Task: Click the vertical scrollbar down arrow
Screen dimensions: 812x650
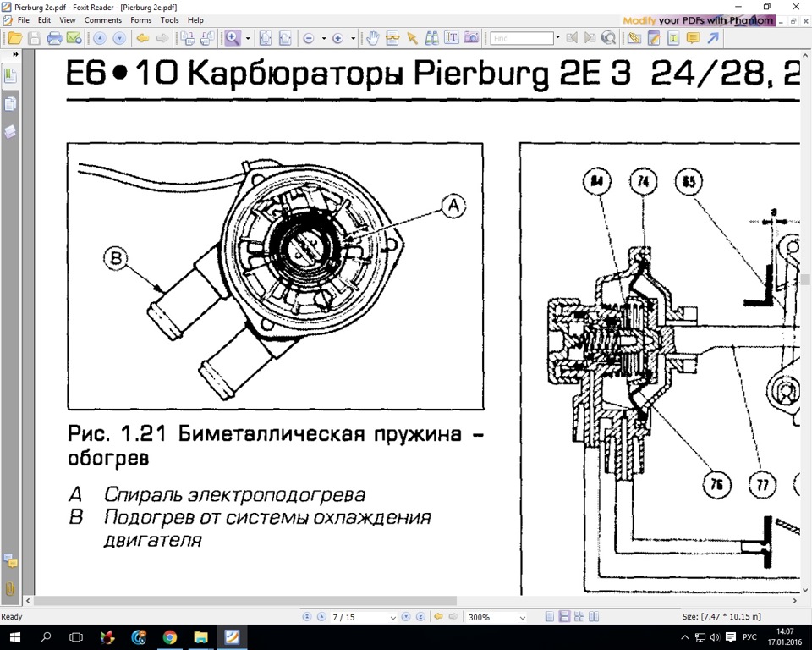Action: click(x=805, y=590)
